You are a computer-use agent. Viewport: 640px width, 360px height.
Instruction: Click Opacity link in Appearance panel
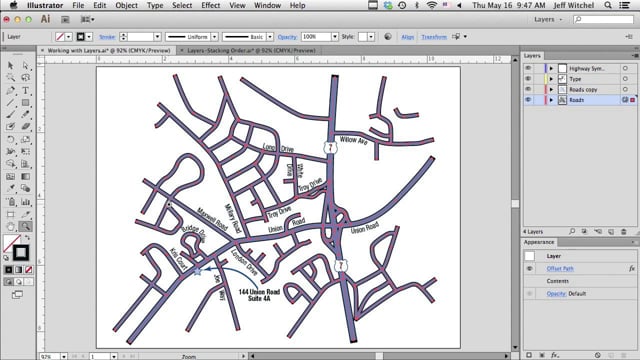coord(556,293)
